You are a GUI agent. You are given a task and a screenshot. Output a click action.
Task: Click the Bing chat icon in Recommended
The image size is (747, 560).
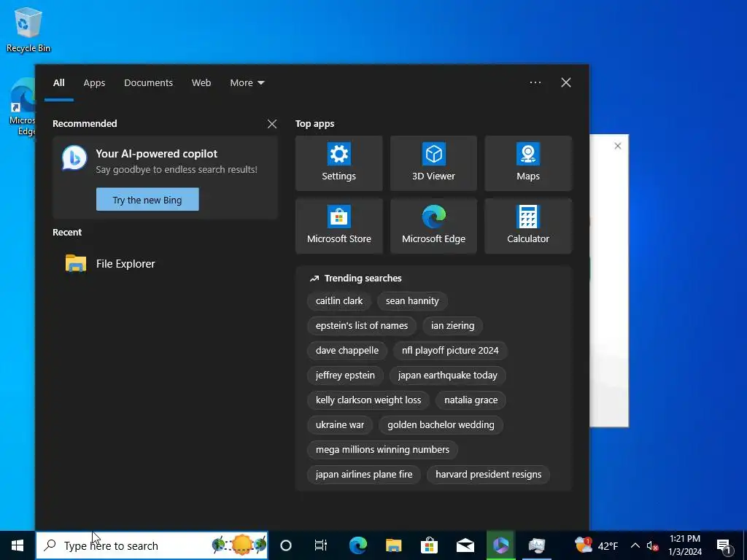point(74,158)
